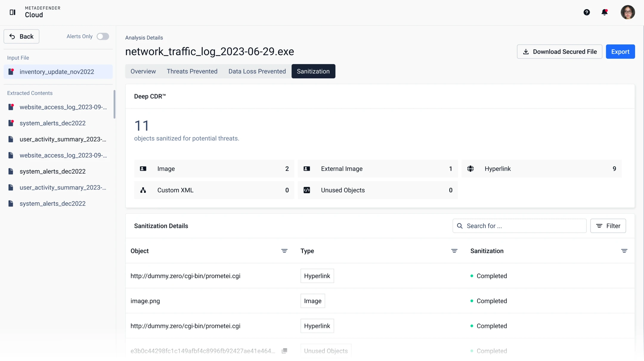Image resolution: width=644 pixels, height=361 pixels.
Task: Toggle the Alerts Only switch
Action: click(103, 36)
